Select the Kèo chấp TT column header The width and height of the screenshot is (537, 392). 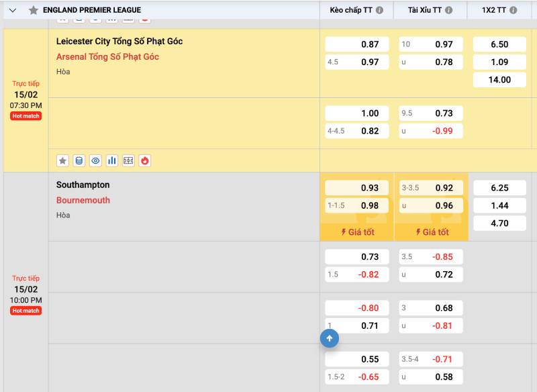(x=350, y=10)
